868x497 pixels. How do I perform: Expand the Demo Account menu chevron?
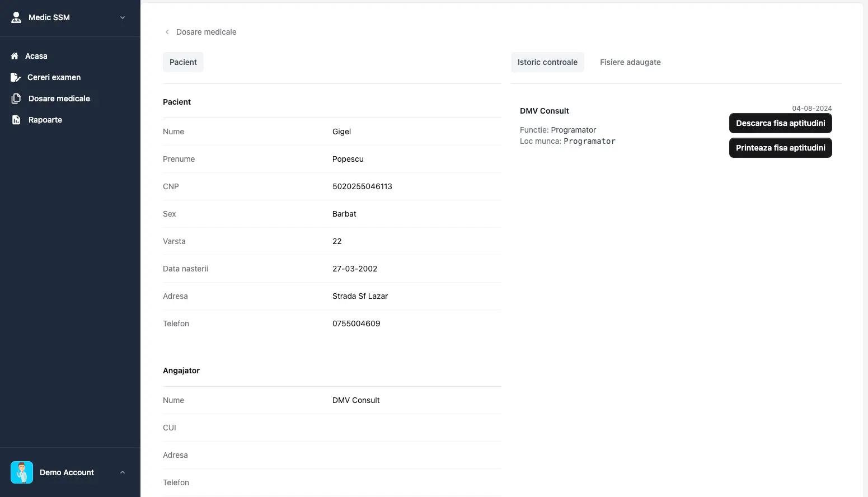(123, 472)
